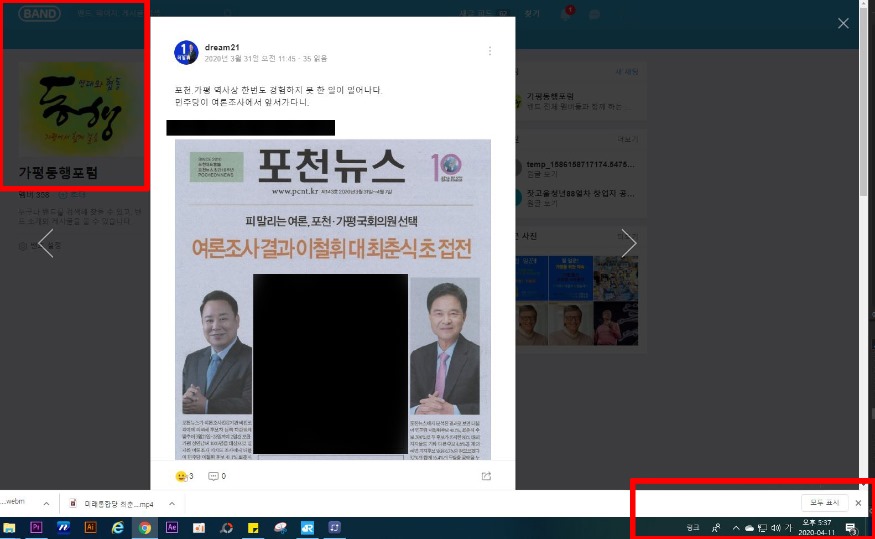875x539 pixels.
Task: Launch After Effects from the taskbar
Action: pyautogui.click(x=171, y=527)
